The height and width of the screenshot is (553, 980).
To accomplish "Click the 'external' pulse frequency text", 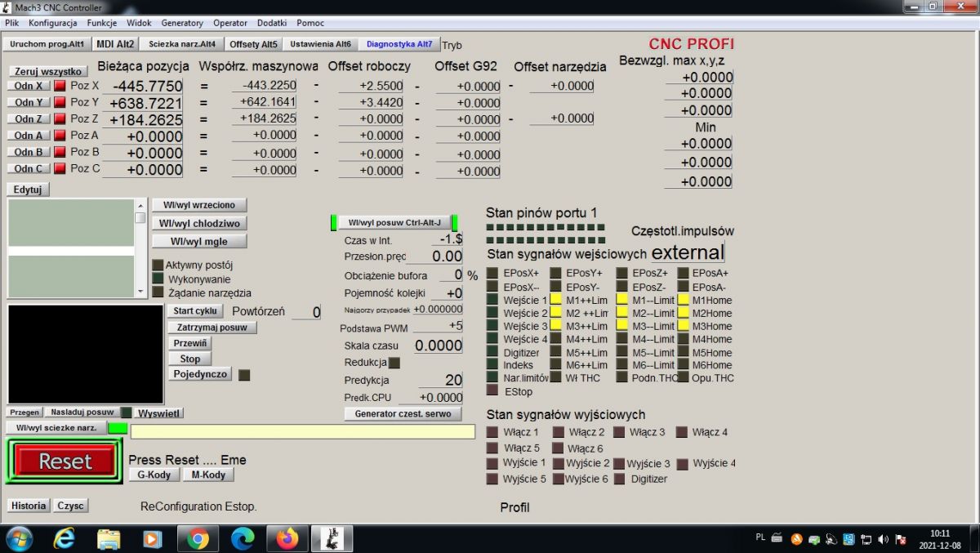I will tap(688, 252).
